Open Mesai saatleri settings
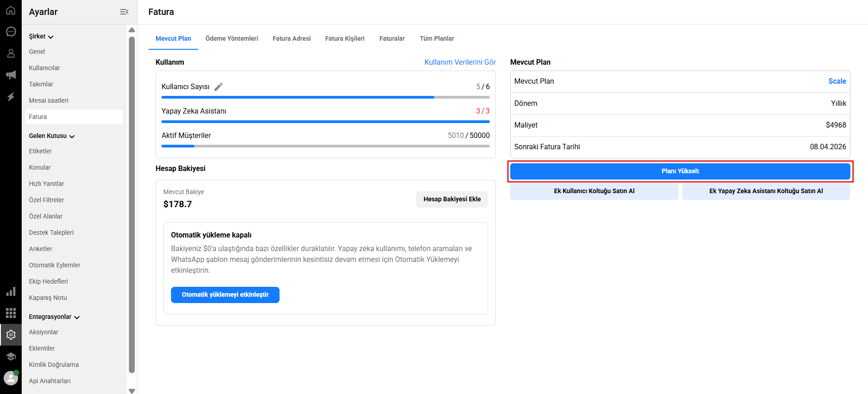This screenshot has width=868, height=394. point(74,100)
